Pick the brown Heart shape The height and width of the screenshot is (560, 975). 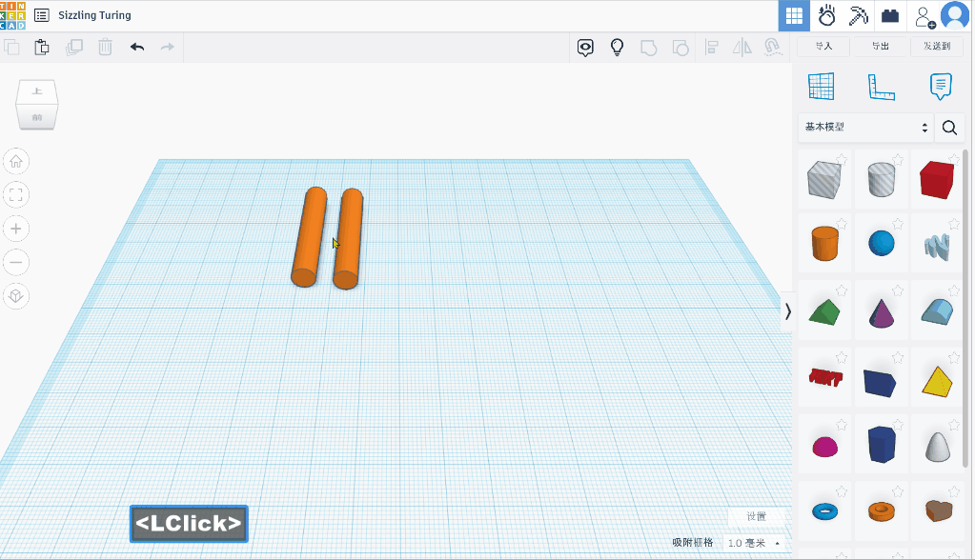point(939,510)
